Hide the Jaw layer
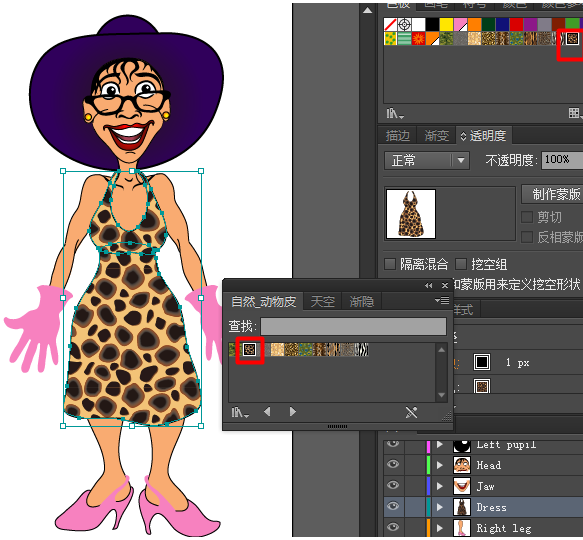Image resolution: width=583 pixels, height=540 pixels. 393,485
